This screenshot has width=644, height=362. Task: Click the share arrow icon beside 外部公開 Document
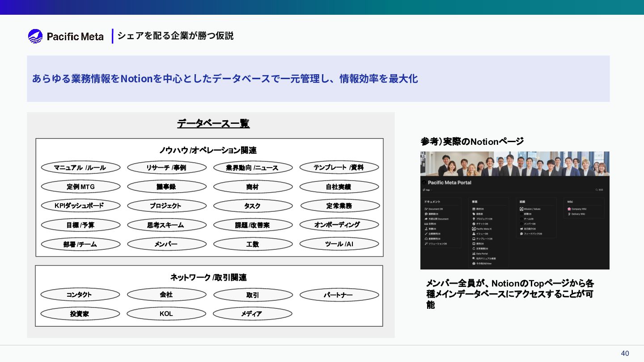426,219
